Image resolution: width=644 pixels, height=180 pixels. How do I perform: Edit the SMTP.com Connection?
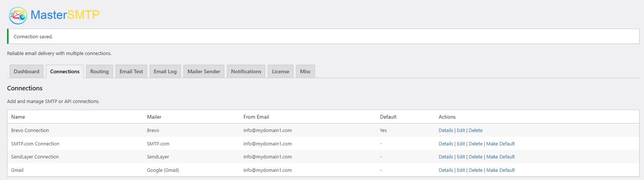click(461, 144)
